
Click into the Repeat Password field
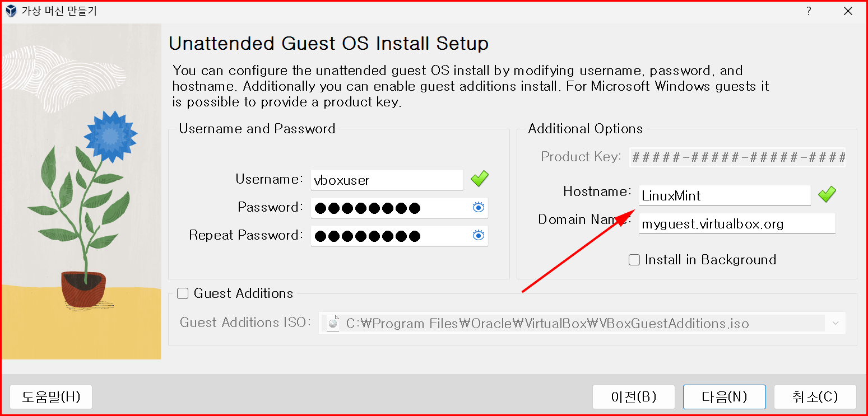(400, 236)
